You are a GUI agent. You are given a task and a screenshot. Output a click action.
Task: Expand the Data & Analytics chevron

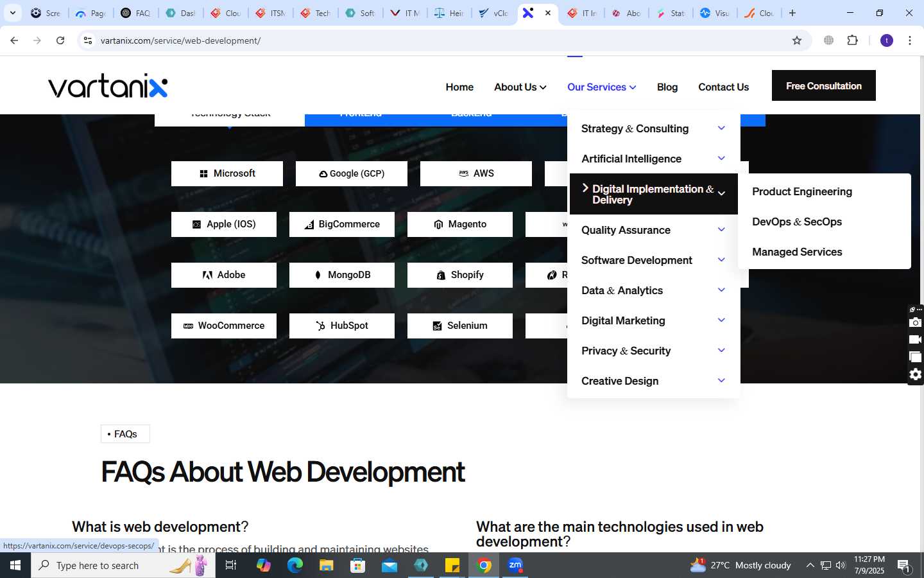click(721, 290)
